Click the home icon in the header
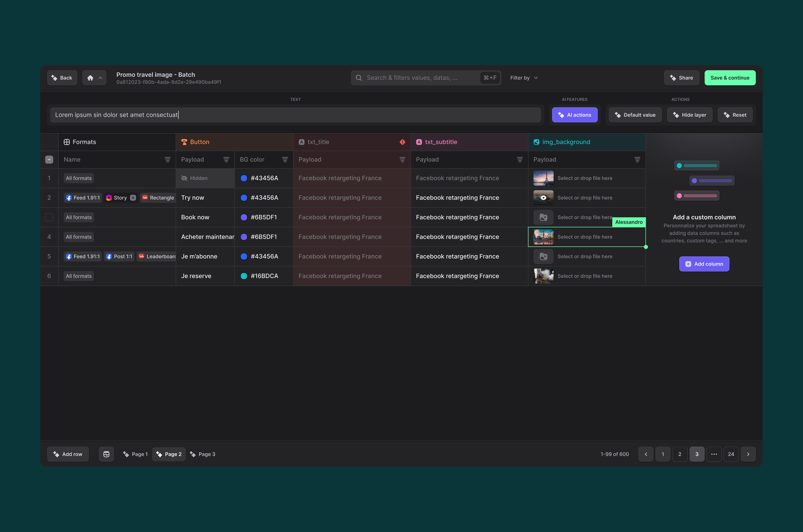 tap(90, 78)
